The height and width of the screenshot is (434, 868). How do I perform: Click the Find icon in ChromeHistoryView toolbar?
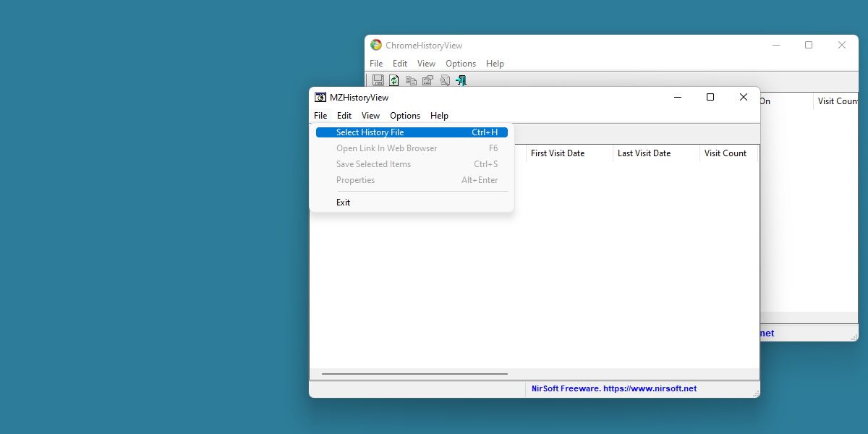coord(444,80)
